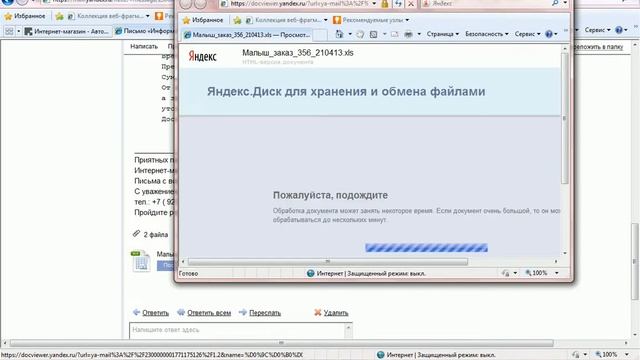Open a new tab in the front window
The height and width of the screenshot is (360, 640).
point(320,35)
